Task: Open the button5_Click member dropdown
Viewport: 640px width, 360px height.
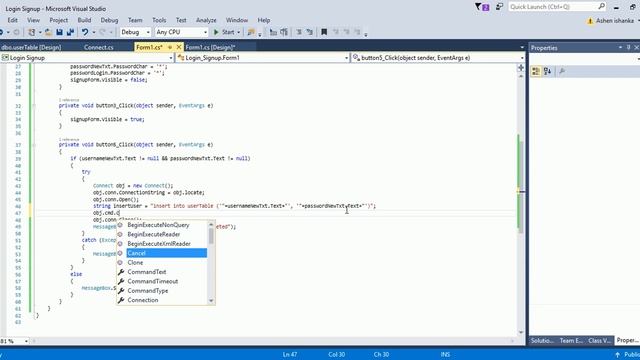Action: (x=522, y=58)
